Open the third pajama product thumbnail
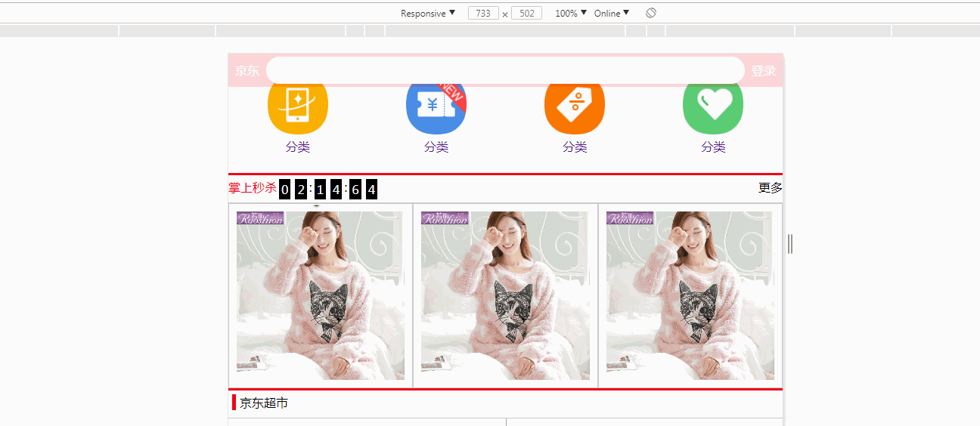980x426 pixels. [690, 295]
